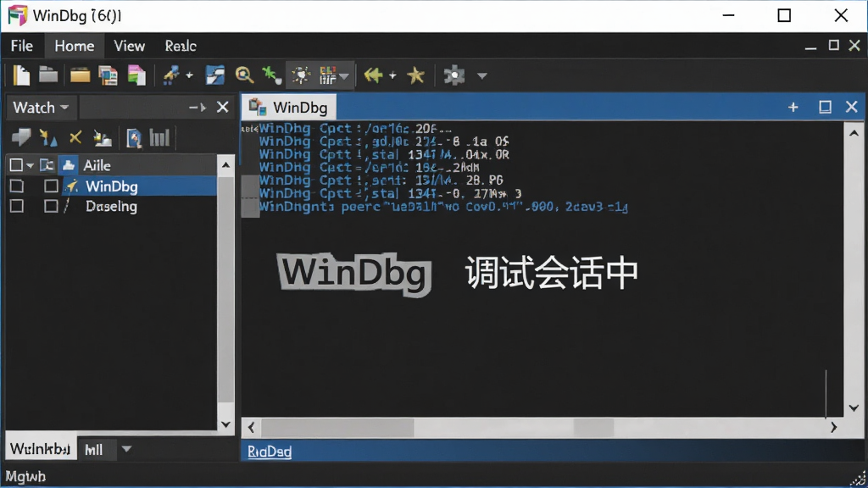Click the dark folder icon in toolbar
Screen dimensions: 868x488
tap(48, 75)
